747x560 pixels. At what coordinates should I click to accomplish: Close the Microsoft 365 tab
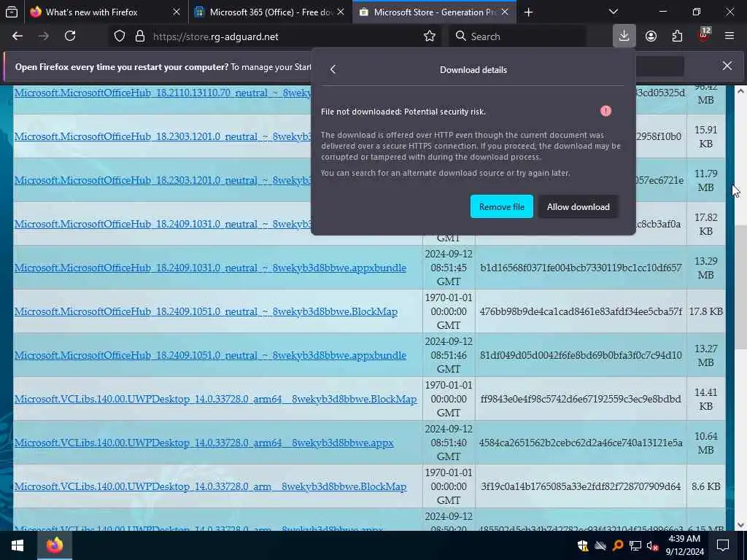coord(341,12)
